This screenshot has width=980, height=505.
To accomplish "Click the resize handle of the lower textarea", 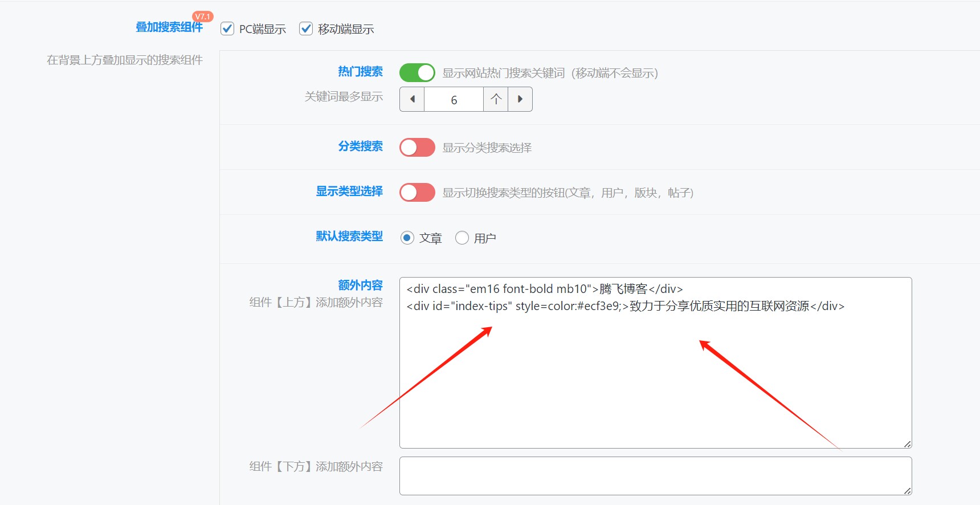I will (907, 490).
